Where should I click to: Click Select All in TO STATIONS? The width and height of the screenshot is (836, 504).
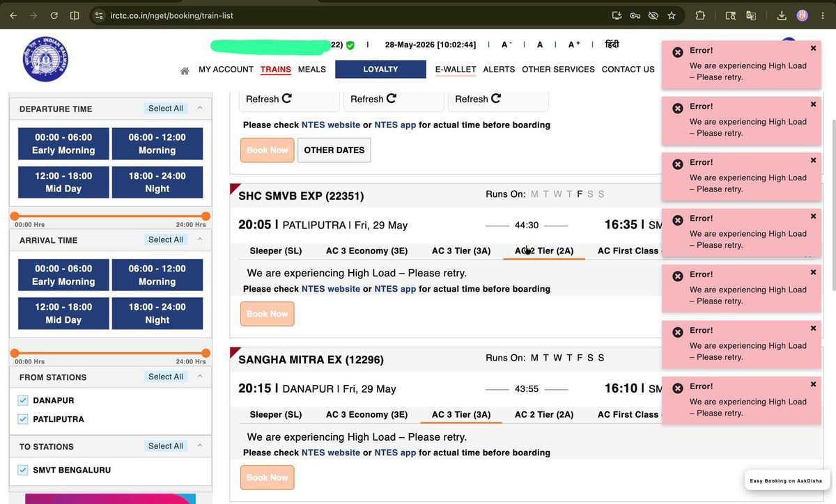tap(166, 446)
